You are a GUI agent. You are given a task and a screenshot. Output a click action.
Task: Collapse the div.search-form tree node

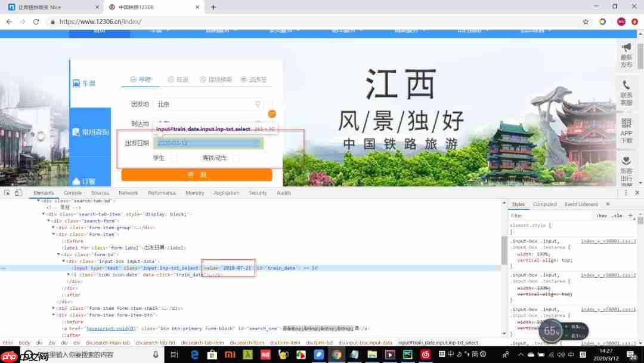click(48, 221)
